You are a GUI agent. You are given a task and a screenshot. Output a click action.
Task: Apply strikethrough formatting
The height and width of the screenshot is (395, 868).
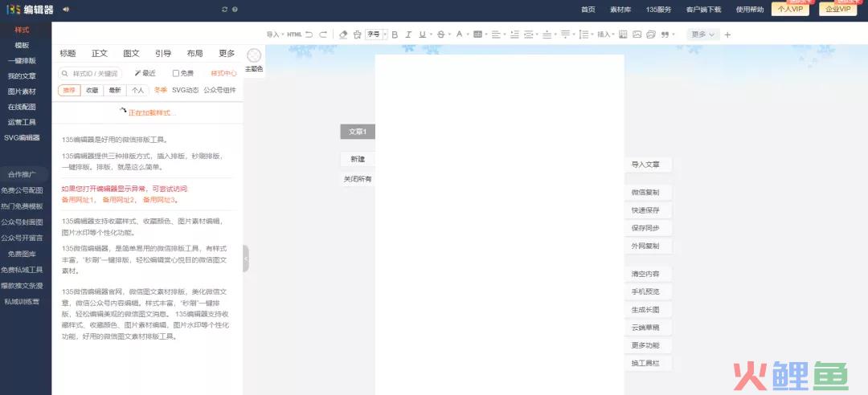(x=440, y=35)
